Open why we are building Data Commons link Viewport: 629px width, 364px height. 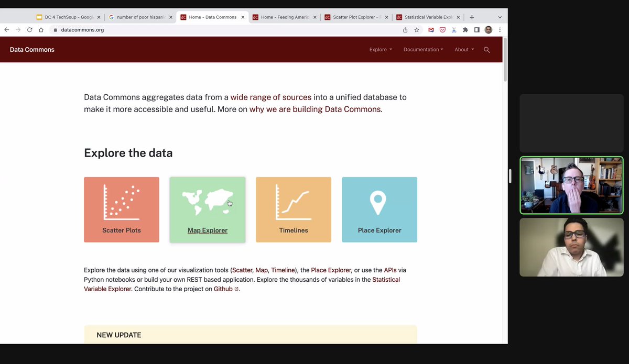[315, 109]
